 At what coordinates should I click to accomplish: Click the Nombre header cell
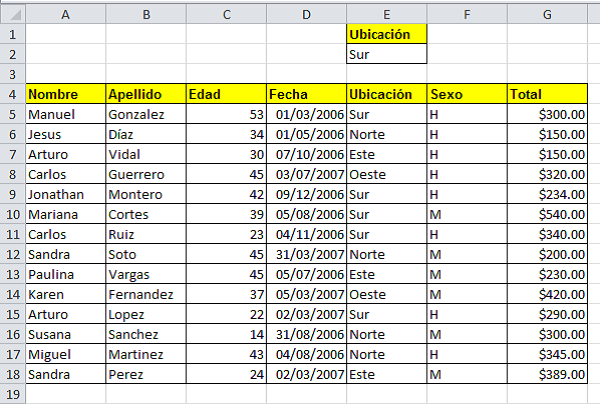(65, 94)
